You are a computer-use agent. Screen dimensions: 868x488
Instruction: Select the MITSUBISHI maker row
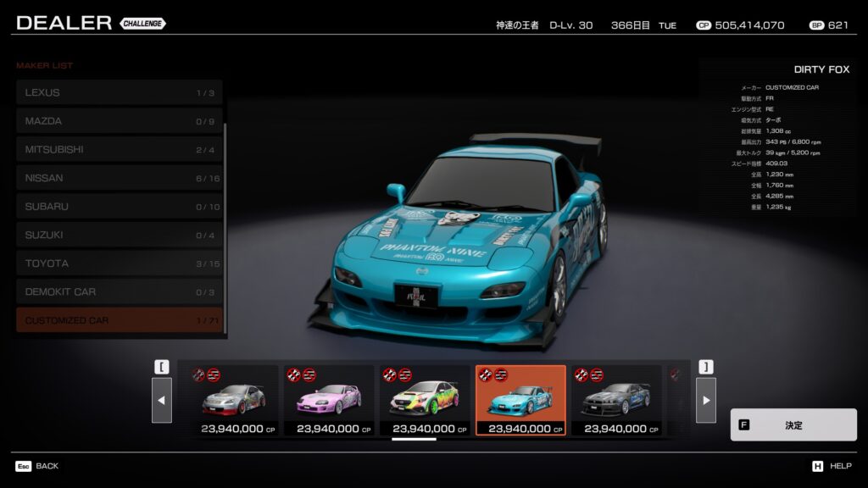pyautogui.click(x=119, y=149)
